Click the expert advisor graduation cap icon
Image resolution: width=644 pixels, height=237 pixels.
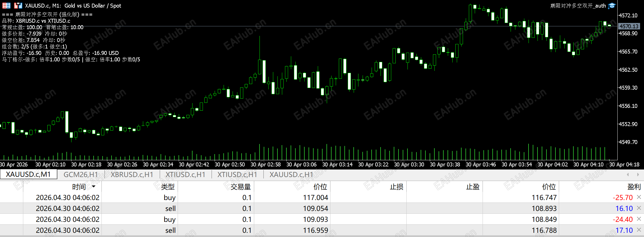[611, 6]
